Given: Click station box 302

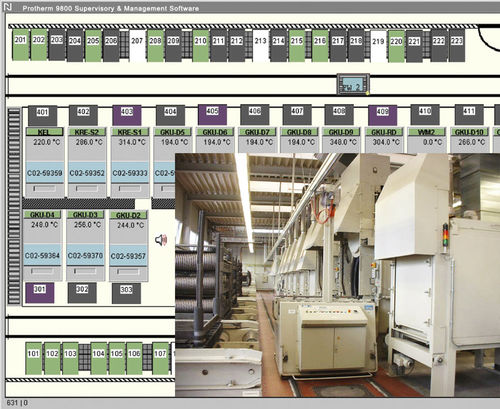Looking at the screenshot, I should point(82,293).
